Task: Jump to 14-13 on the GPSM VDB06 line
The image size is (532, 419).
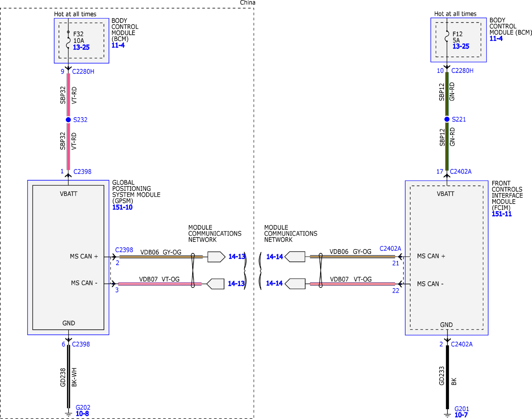Action: pos(237,256)
